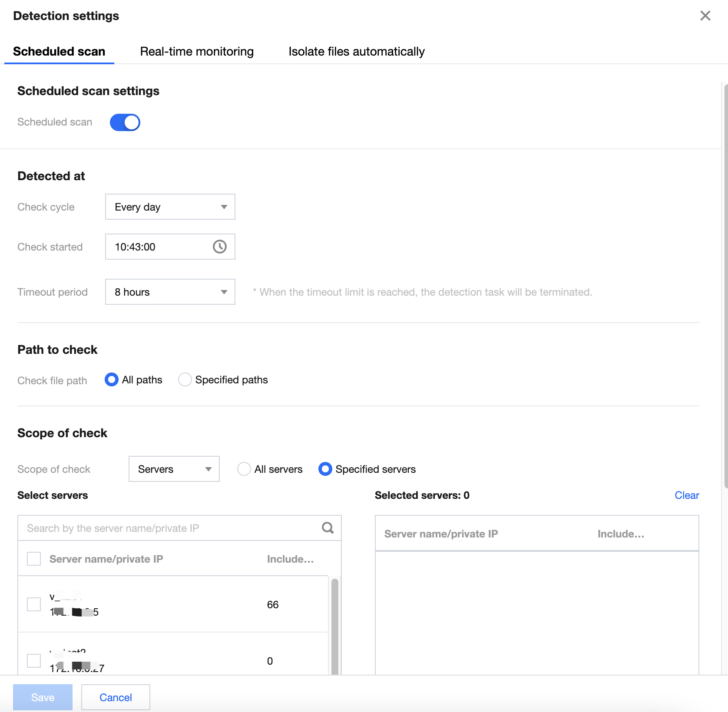Open the Check cycle dropdown
Screen dimensions: 728x712
[170, 207]
